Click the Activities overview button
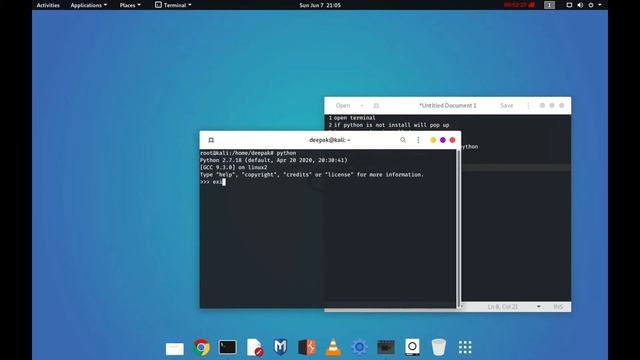Screen dimensions: 640x360 [48, 5]
